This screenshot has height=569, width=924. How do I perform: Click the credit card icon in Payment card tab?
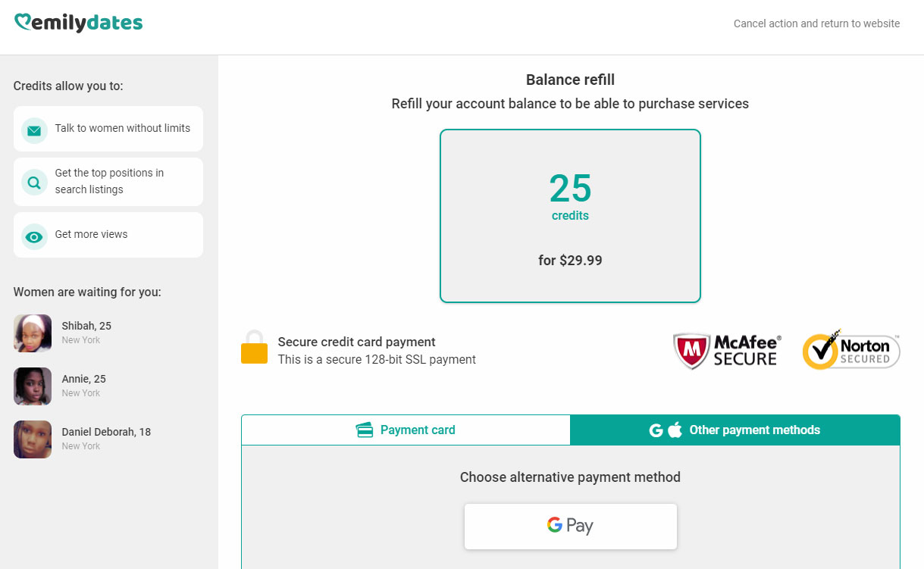click(x=364, y=430)
